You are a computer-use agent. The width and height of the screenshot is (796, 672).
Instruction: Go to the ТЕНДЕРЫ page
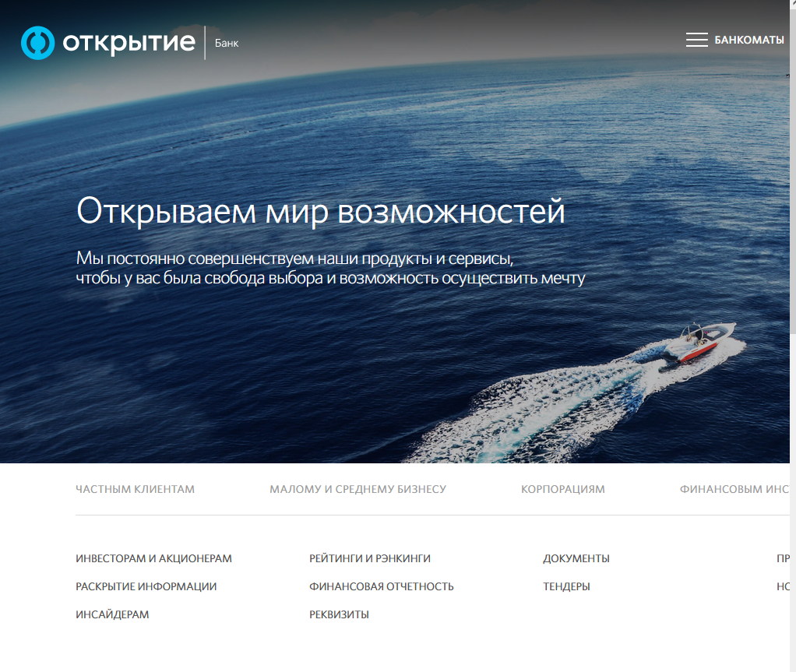566,586
